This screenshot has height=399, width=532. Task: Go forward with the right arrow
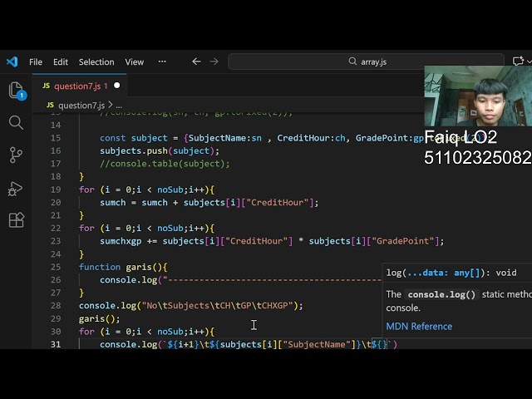pyautogui.click(x=214, y=62)
